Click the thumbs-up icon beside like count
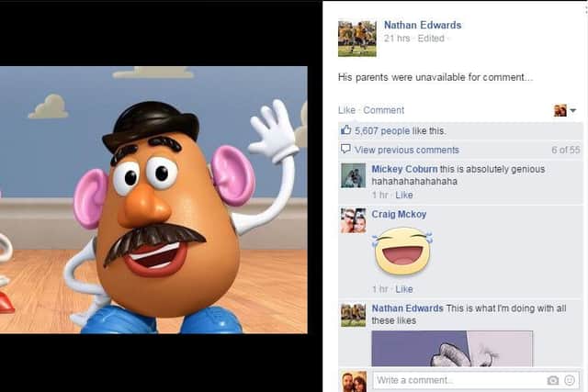 (345, 130)
